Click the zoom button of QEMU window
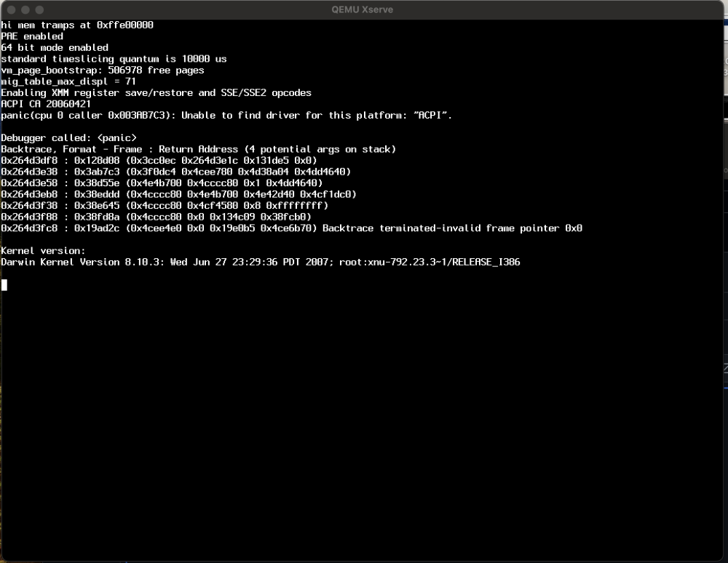728x563 pixels. click(39, 9)
